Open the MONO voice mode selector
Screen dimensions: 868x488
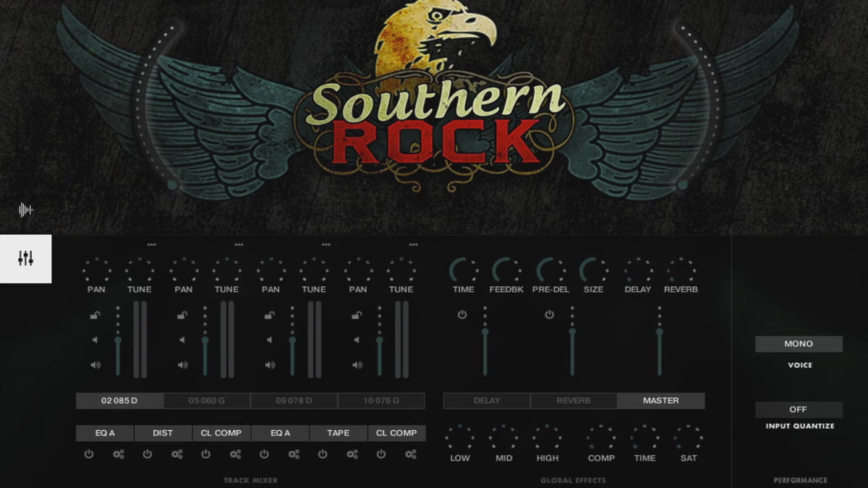coord(799,344)
